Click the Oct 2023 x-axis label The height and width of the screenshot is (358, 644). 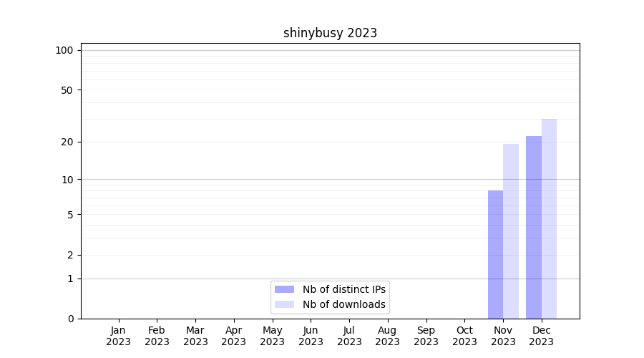[464, 336]
